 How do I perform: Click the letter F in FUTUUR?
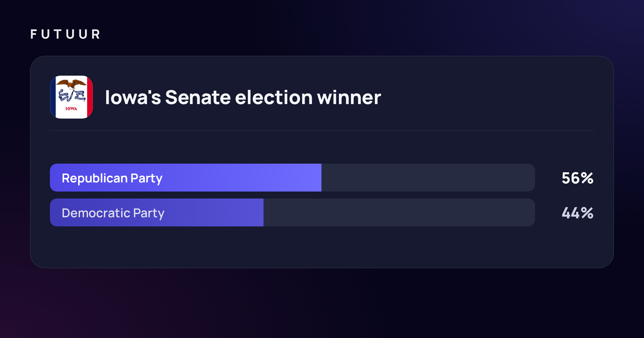(33, 34)
